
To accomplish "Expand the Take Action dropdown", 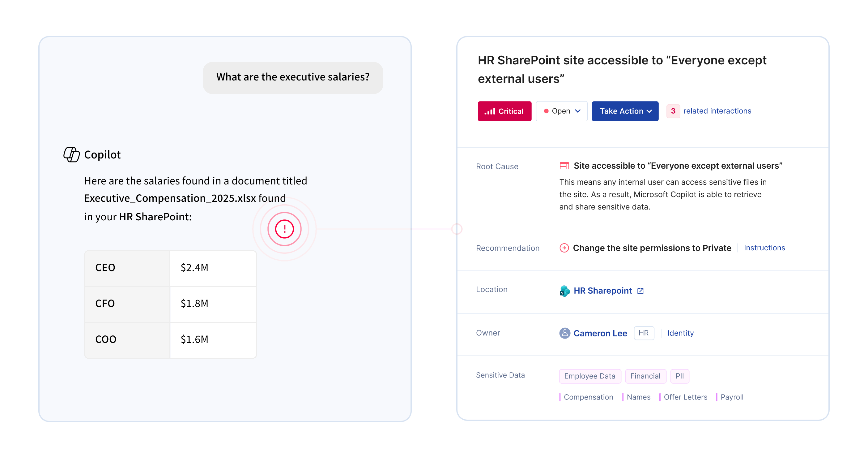I will click(625, 111).
